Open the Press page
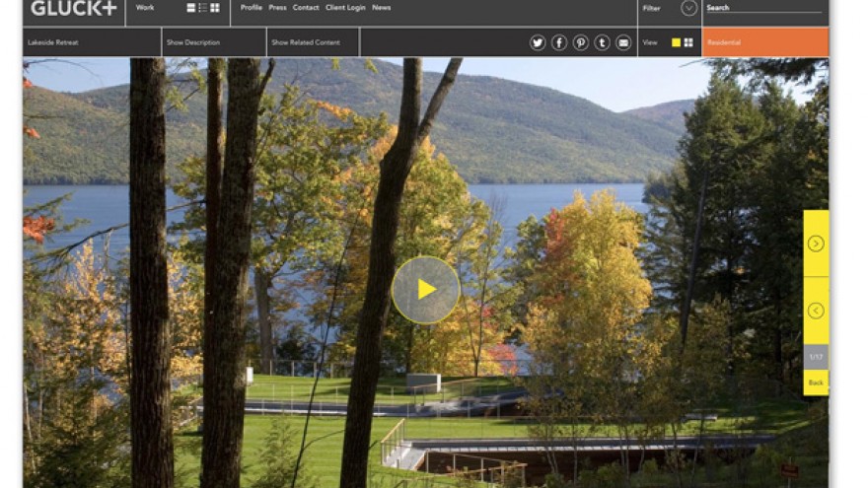The image size is (868, 488). (x=277, y=8)
